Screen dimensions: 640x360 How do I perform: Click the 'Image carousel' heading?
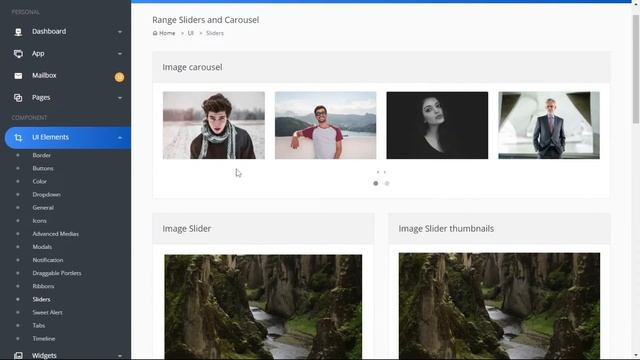[x=192, y=67]
